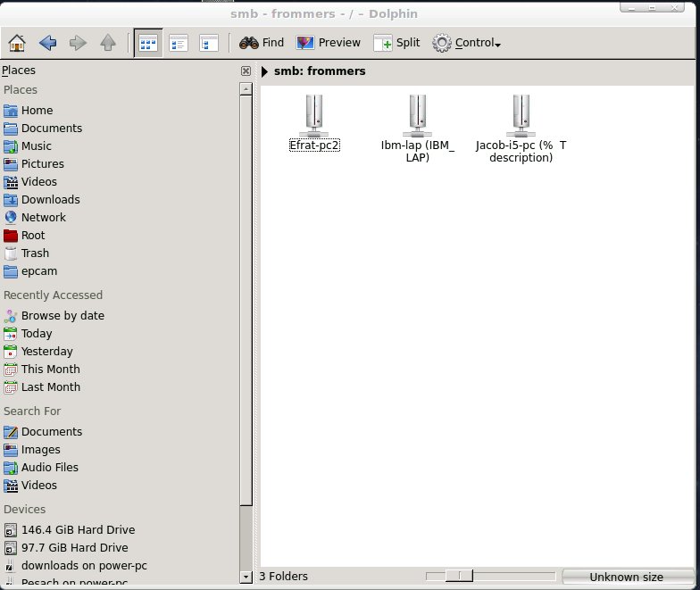
Task: Click the Trash bin icon
Action: point(11,253)
